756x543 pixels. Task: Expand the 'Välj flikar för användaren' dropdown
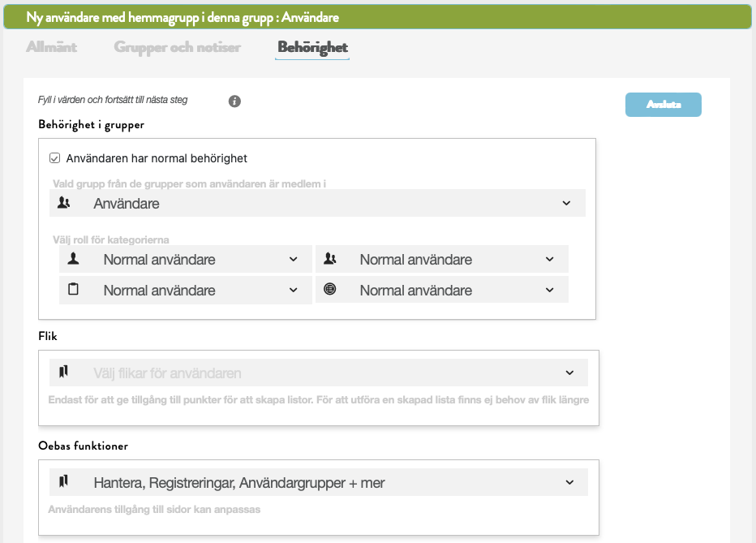coord(569,373)
